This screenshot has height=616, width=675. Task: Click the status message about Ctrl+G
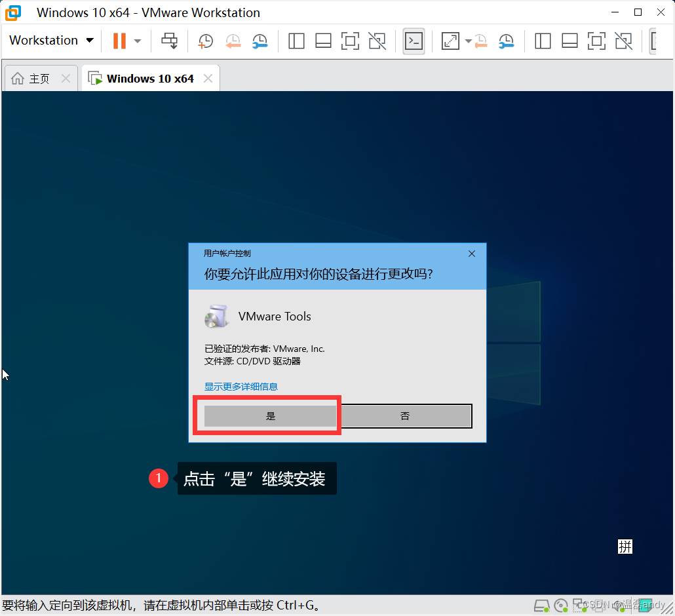[161, 606]
